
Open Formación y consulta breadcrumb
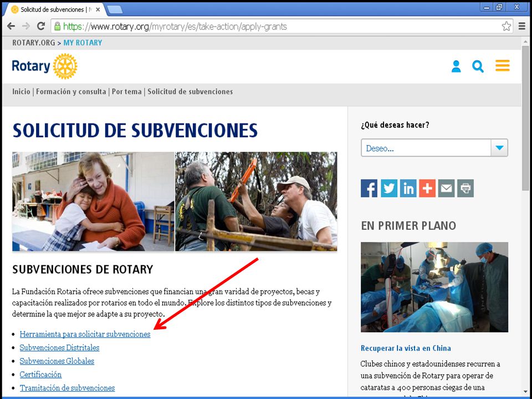point(71,91)
